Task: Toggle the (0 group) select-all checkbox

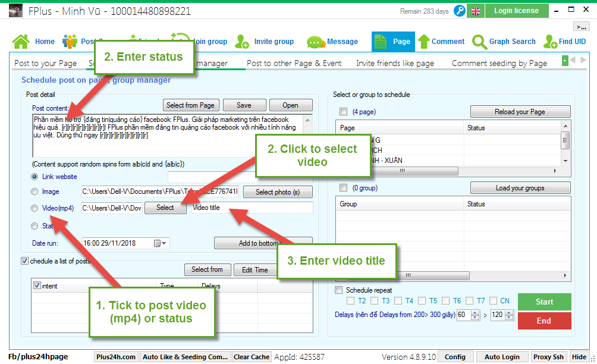Action: (x=344, y=188)
